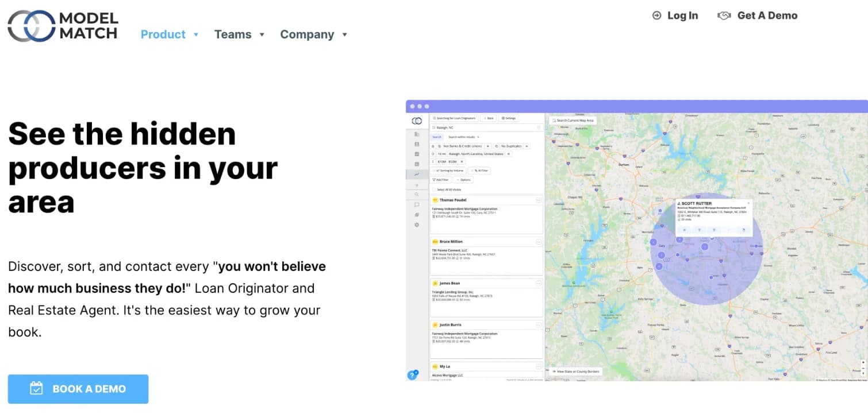Select the Search within results tab
The width and height of the screenshot is (868, 414).
click(464, 137)
